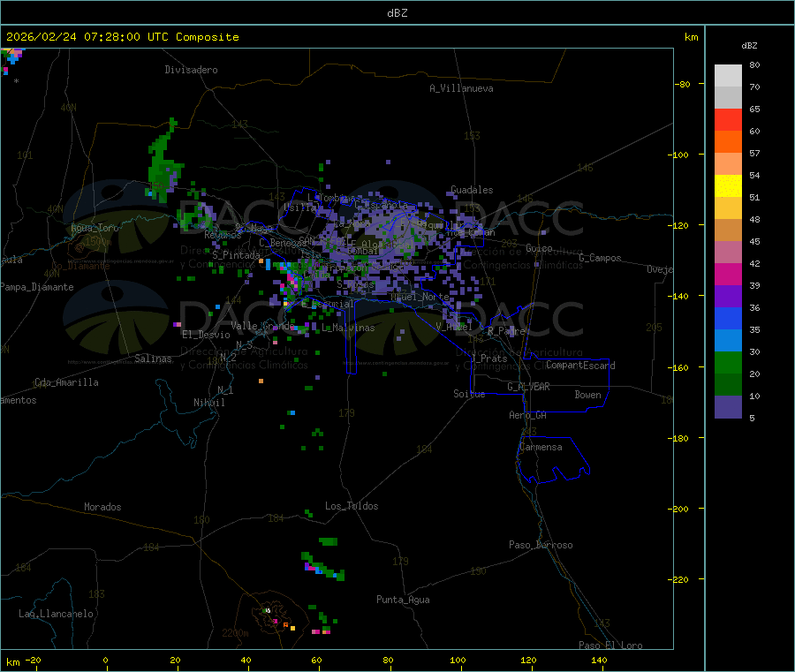The width and height of the screenshot is (795, 672).
Task: Select the 140 km horizontal axis tick
Action: [x=599, y=661]
